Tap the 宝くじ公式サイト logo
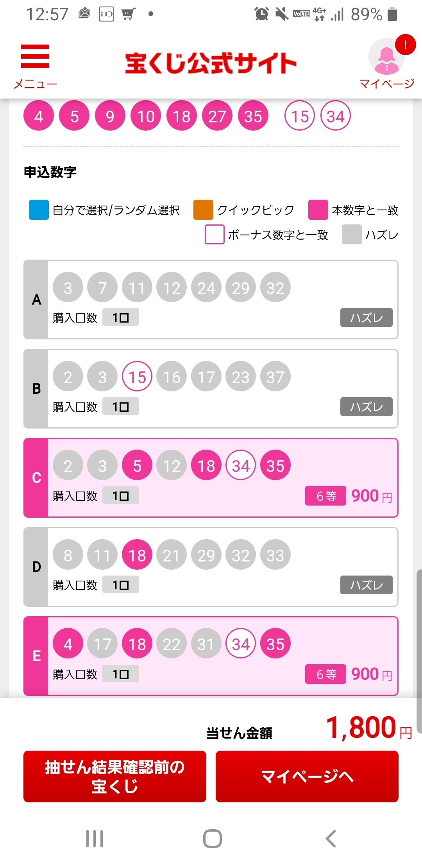This screenshot has height=868, width=422. 211,63
